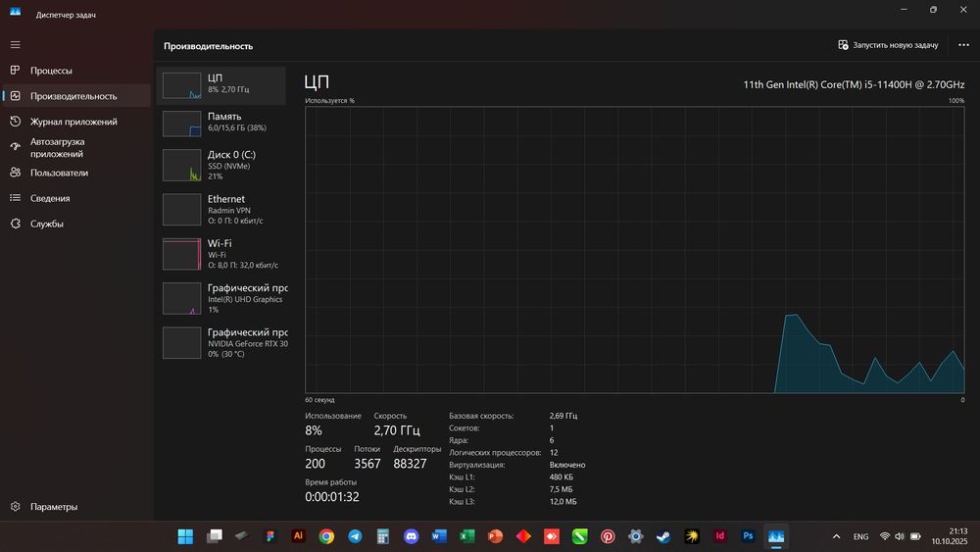This screenshot has width=980, height=552.
Task: Open PowerPoint from taskbar
Action: [x=495, y=536]
